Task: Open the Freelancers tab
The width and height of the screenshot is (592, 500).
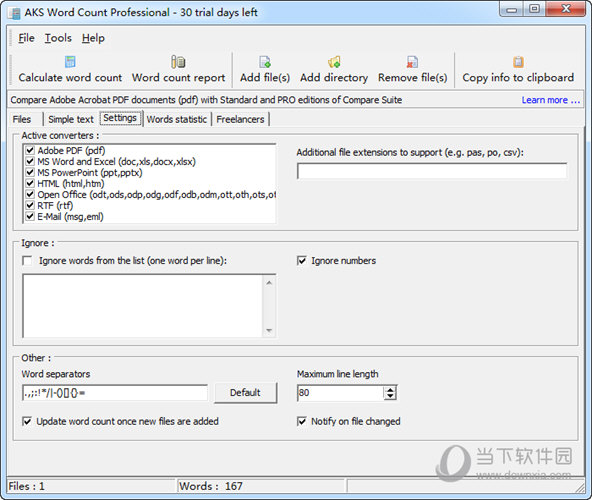Action: coord(240,119)
